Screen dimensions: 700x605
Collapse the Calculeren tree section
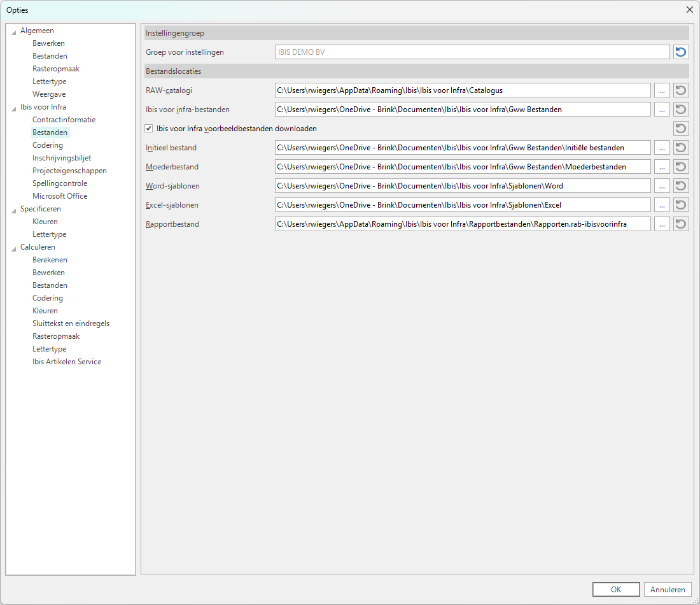pos(14,248)
